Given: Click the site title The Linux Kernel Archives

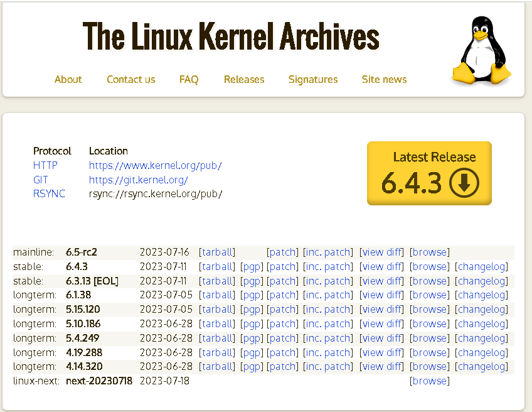Looking at the screenshot, I should (231, 36).
